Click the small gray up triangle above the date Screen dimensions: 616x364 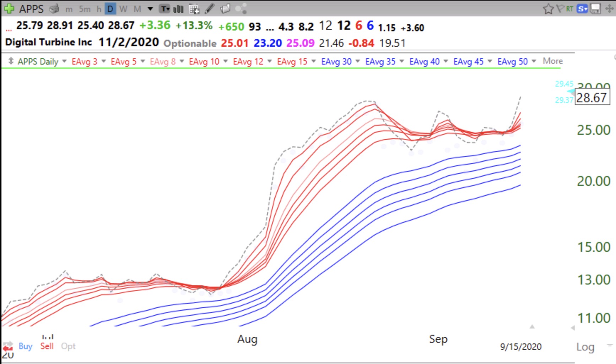(x=532, y=327)
